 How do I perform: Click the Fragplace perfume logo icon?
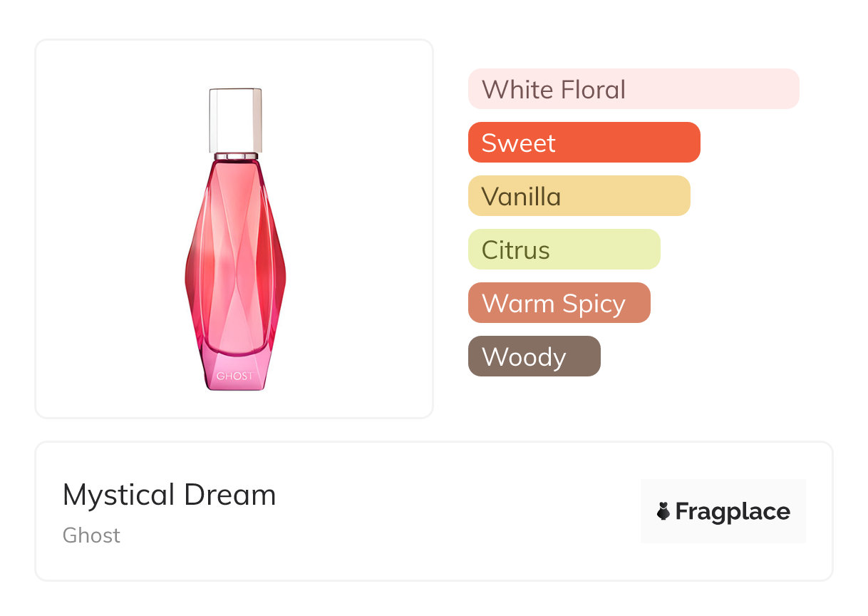click(663, 511)
